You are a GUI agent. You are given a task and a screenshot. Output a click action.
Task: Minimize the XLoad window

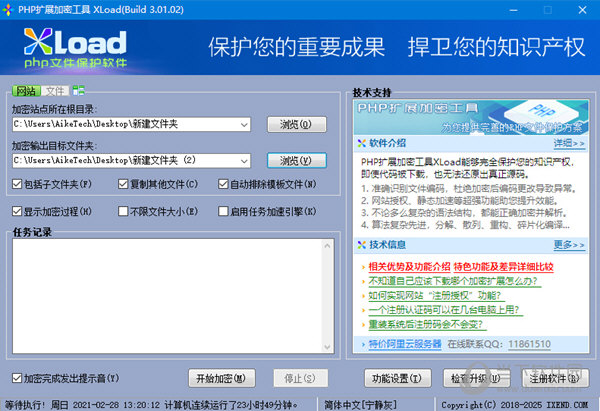point(514,10)
